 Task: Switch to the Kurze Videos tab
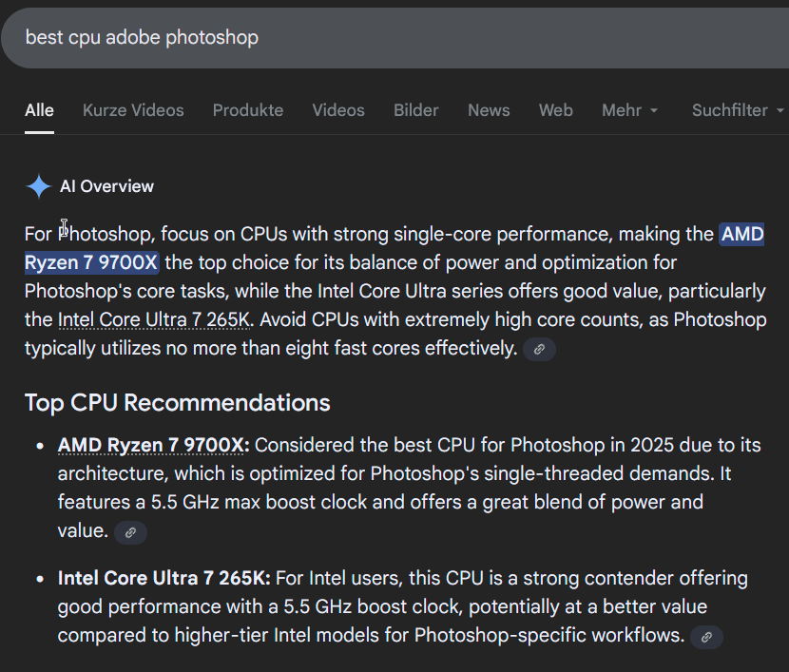133,110
